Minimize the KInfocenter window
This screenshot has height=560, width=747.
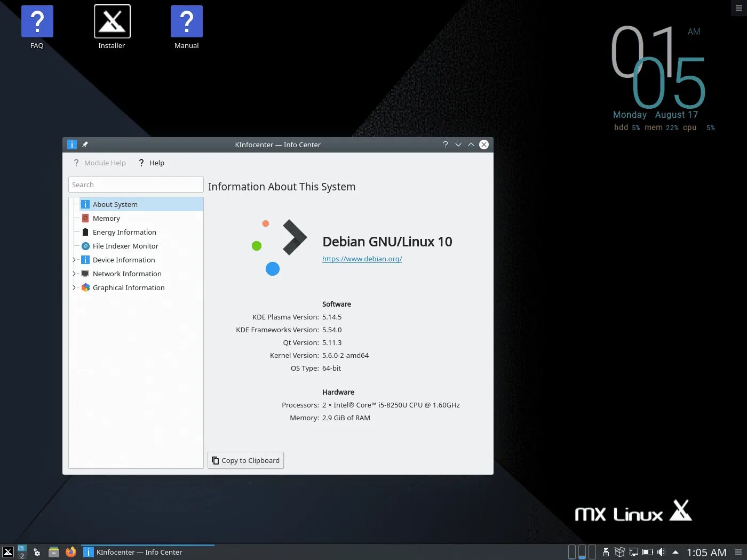click(x=458, y=145)
